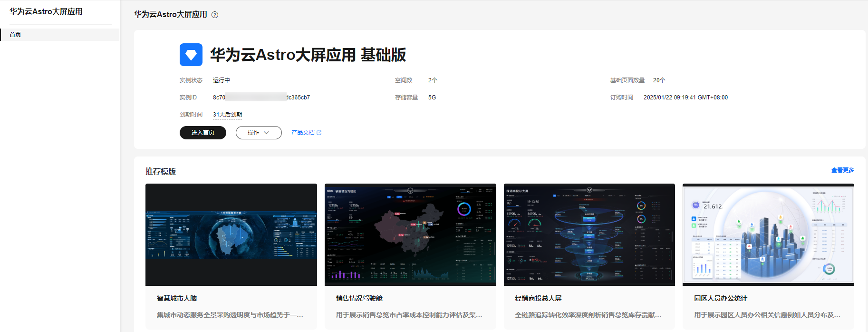Screen dimensions: 868x332
Task: Click the order time 2025/01/22 09:19:41 value
Action: [685, 98]
